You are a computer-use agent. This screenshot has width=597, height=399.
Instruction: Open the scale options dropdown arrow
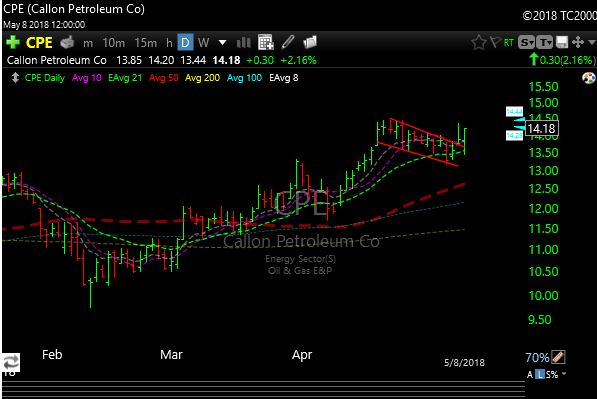click(x=564, y=374)
